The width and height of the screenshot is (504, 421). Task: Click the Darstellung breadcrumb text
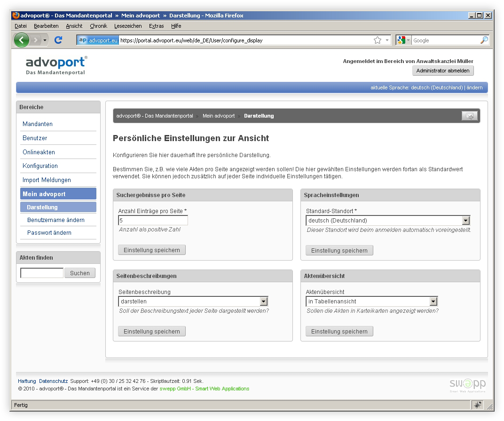pyautogui.click(x=259, y=116)
